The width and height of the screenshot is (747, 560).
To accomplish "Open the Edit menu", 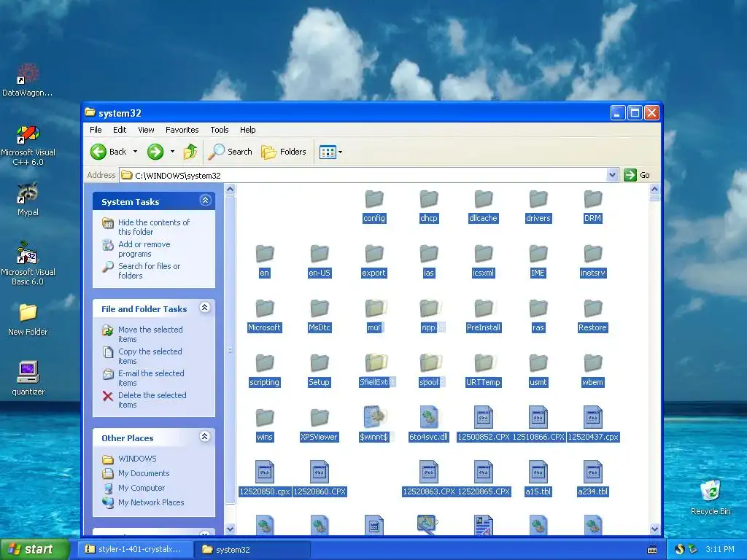I will pos(120,130).
